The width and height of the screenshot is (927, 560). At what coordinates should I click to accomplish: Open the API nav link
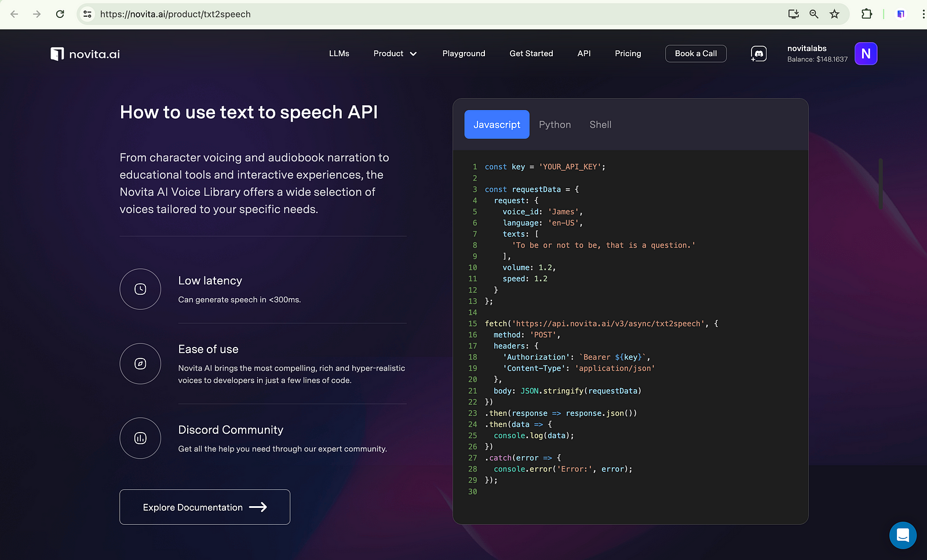pos(584,53)
